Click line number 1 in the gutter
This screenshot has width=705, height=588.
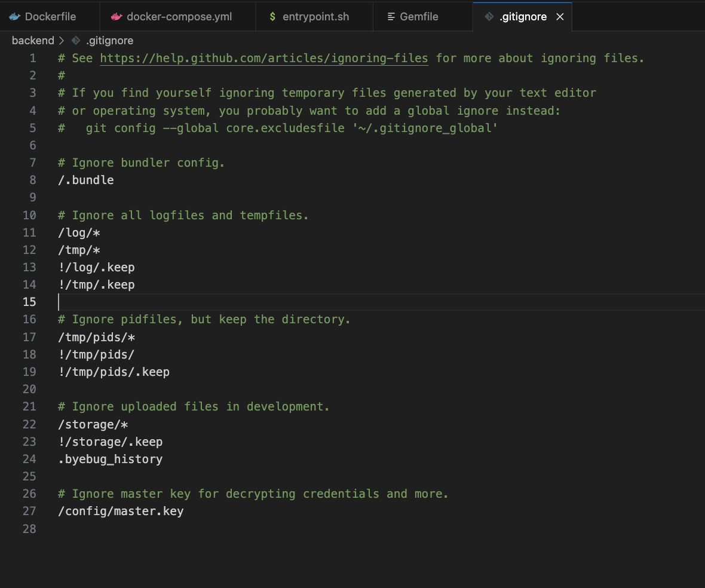click(x=33, y=58)
